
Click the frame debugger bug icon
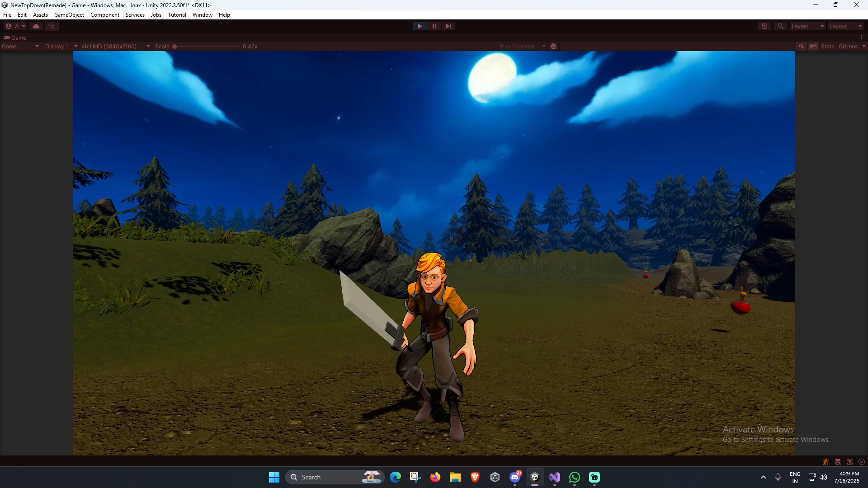pos(553,47)
